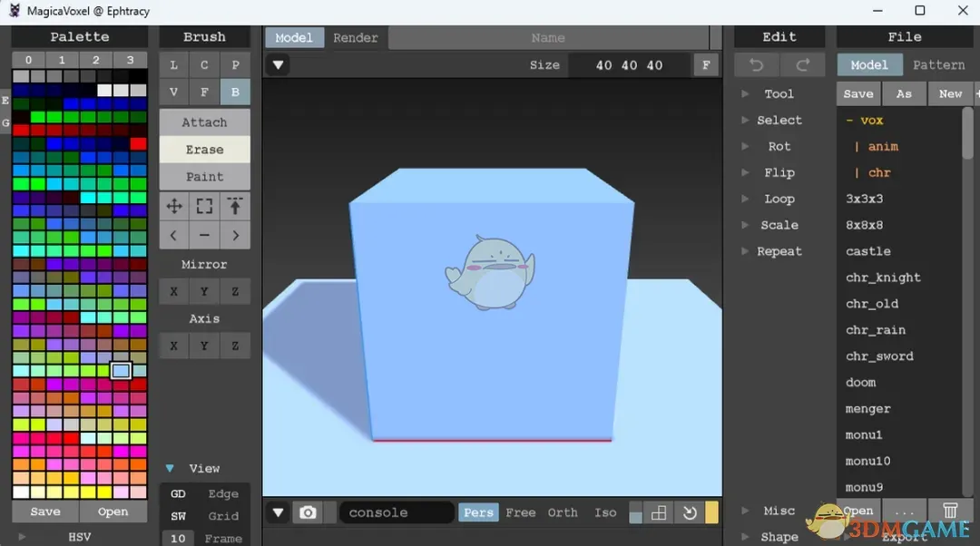Screen dimensions: 980x546
Task: Enable Mirror along the X axis
Action: (x=173, y=291)
